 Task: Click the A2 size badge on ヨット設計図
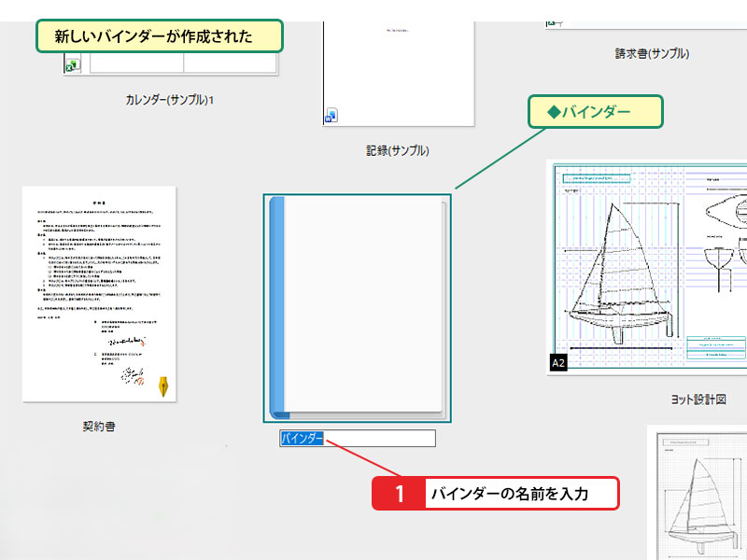558,363
